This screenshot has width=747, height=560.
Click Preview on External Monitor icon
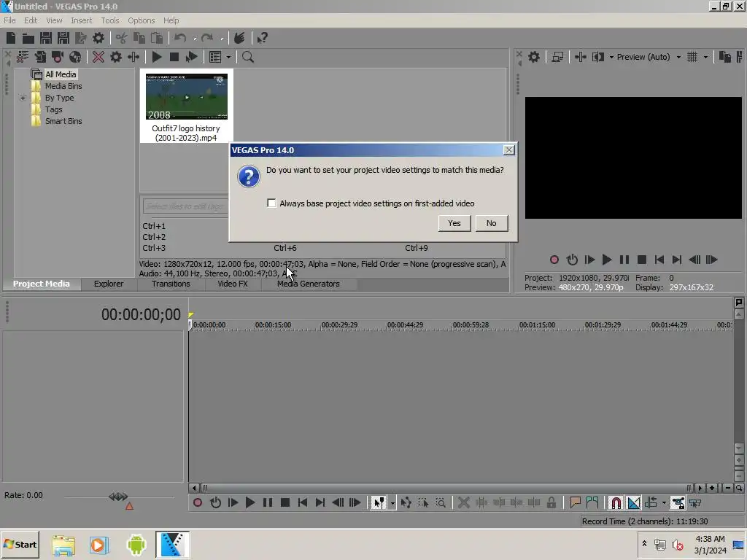pyautogui.click(x=557, y=57)
